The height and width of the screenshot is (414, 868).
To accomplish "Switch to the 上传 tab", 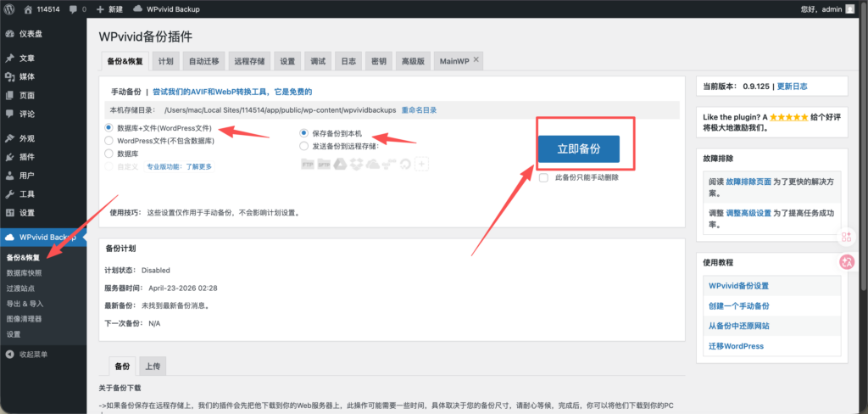I will (x=153, y=366).
